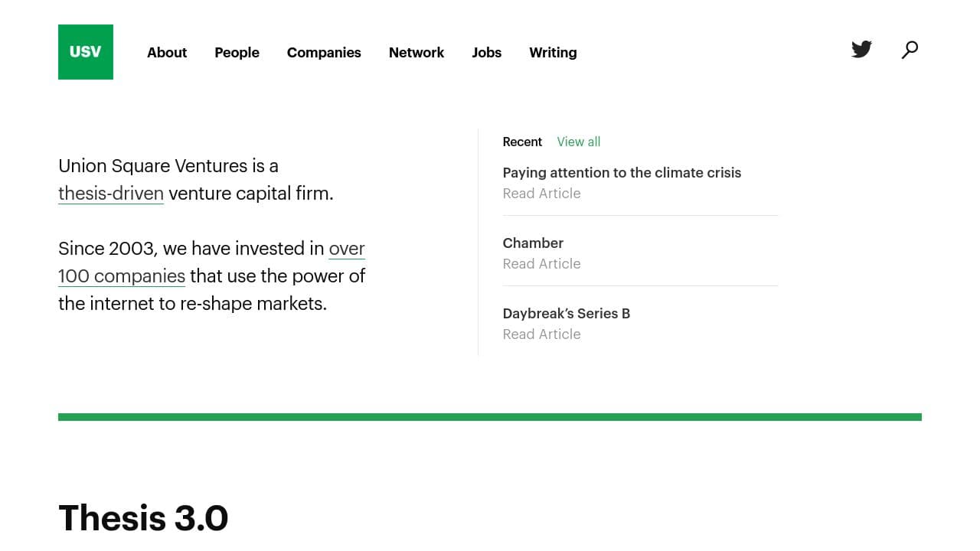Image resolution: width=980 pixels, height=551 pixels.
Task: Open the thesis-driven link
Action: tap(110, 193)
